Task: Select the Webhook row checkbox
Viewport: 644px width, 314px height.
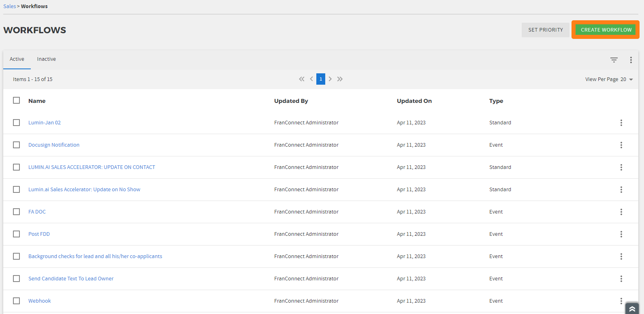Action: tap(16, 301)
